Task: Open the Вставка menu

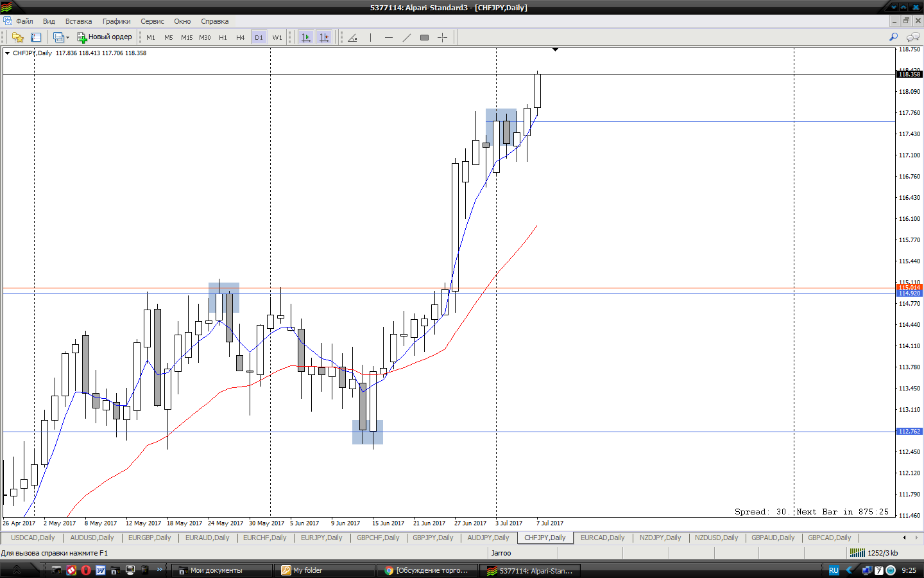Action: coord(78,21)
